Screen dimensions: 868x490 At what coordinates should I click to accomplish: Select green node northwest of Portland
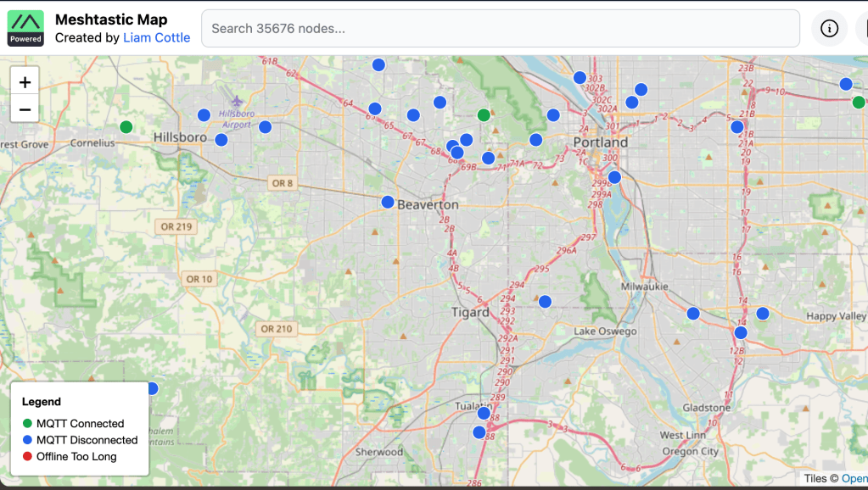pyautogui.click(x=484, y=114)
